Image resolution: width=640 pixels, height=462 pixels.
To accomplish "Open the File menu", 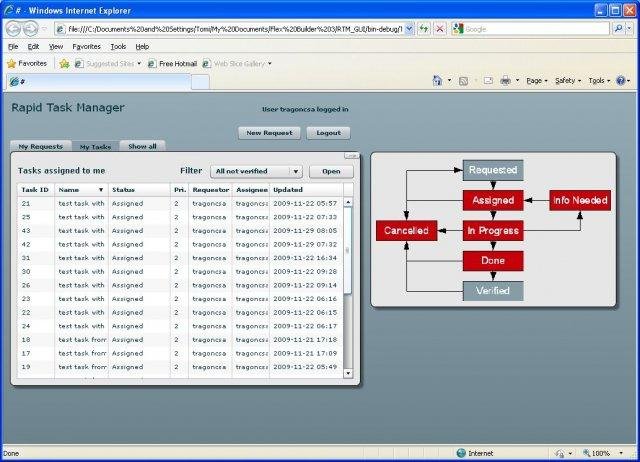I will [13, 47].
